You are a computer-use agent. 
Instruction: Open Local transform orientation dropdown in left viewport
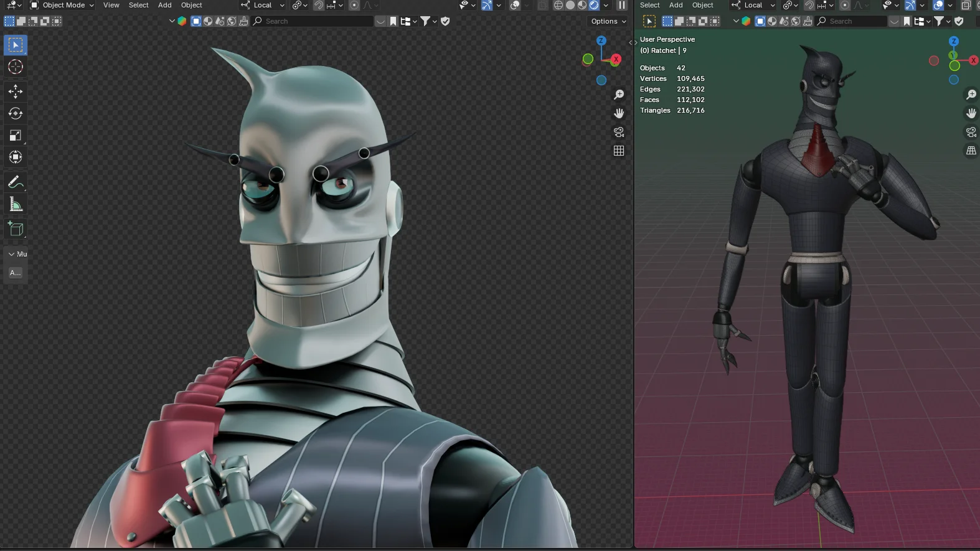tap(263, 5)
